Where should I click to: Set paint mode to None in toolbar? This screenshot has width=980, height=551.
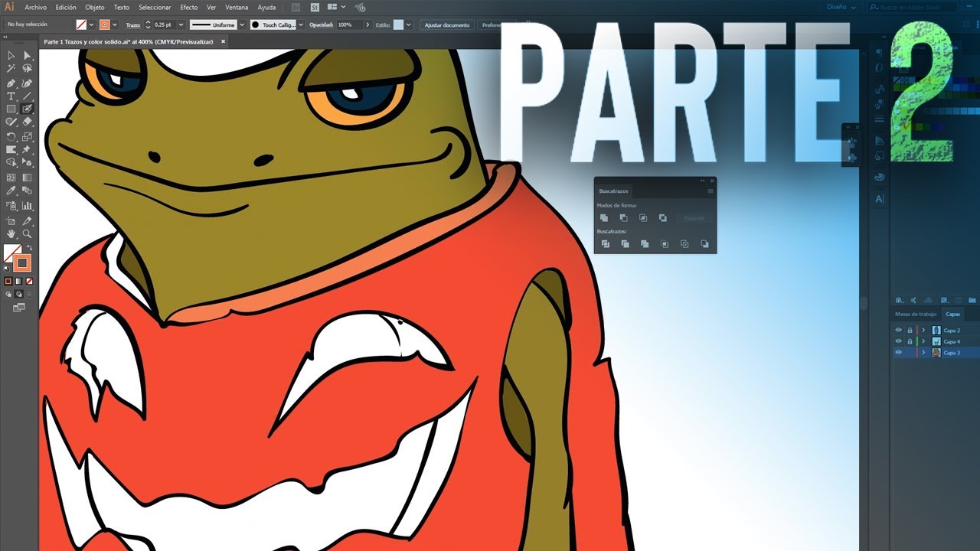click(x=28, y=282)
